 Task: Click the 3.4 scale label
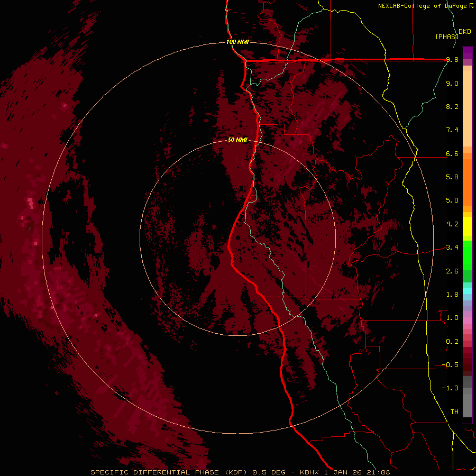click(x=452, y=248)
